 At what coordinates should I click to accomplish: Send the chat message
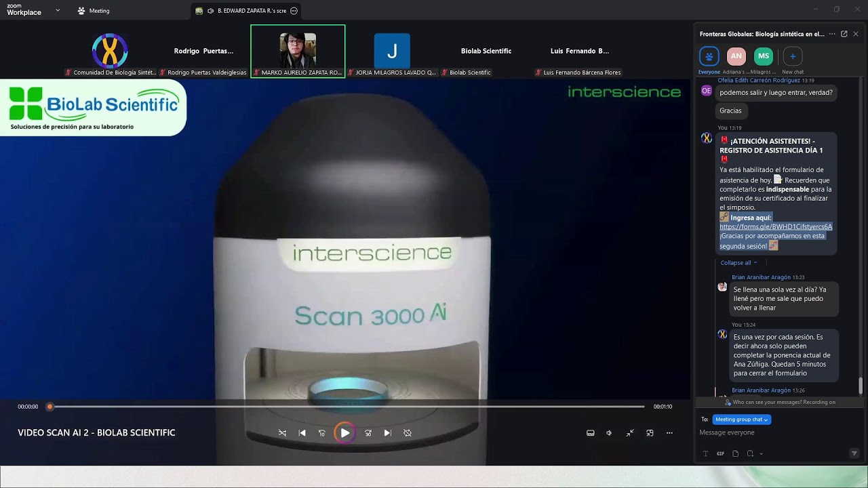click(x=854, y=453)
